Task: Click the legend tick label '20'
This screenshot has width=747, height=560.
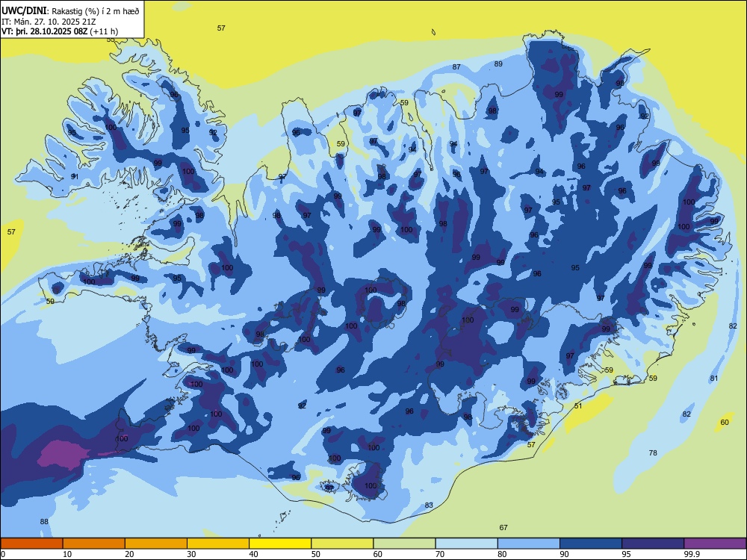Action: coord(129,554)
